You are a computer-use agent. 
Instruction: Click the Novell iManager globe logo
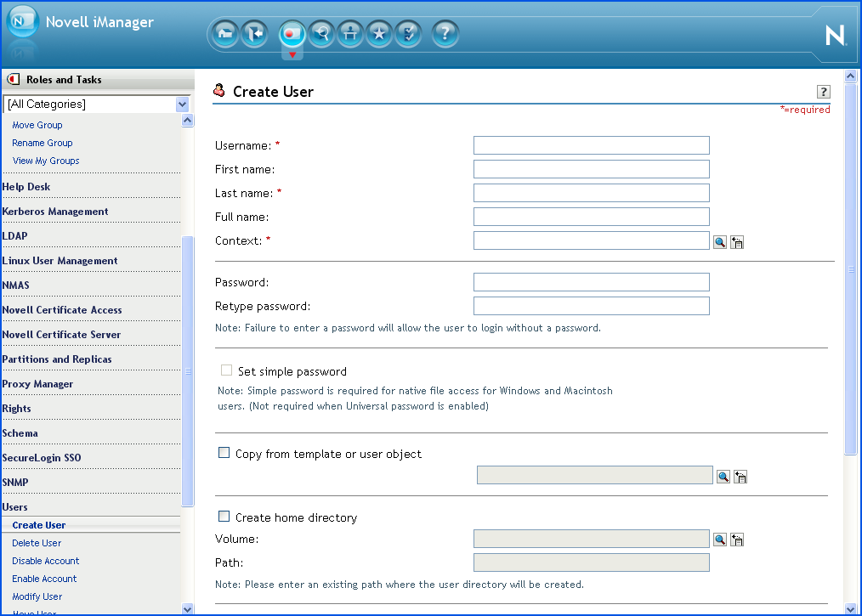tap(23, 21)
